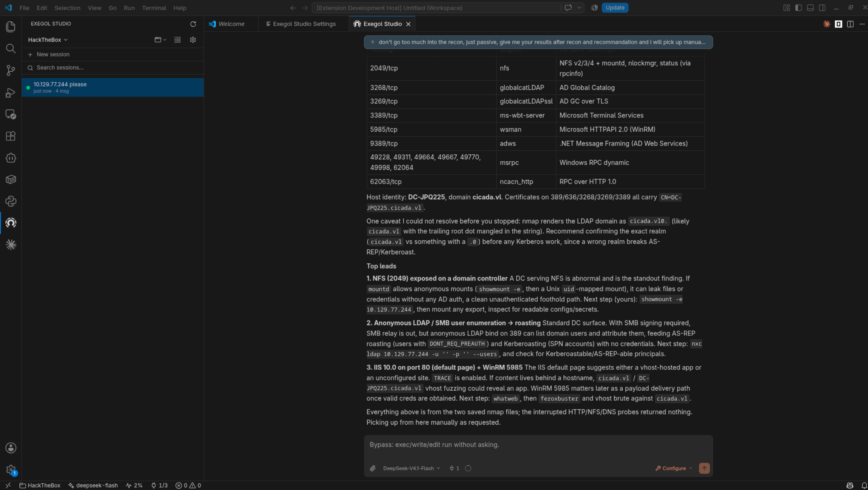868x490 pixels.
Task: Open the container window dropdown in sidebar
Action: pos(160,40)
